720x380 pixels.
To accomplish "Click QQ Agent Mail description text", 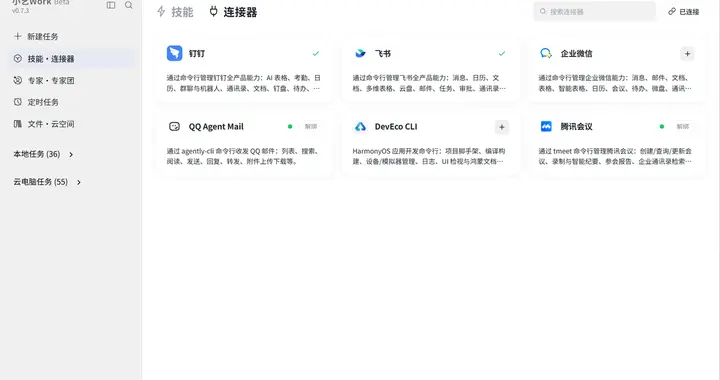I will pyautogui.click(x=242, y=156).
